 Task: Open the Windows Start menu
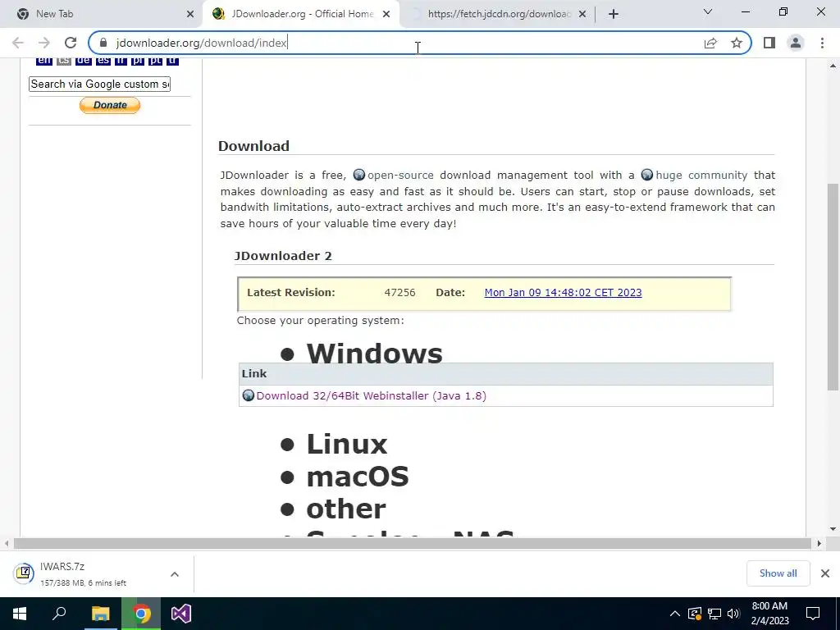[x=20, y=614]
